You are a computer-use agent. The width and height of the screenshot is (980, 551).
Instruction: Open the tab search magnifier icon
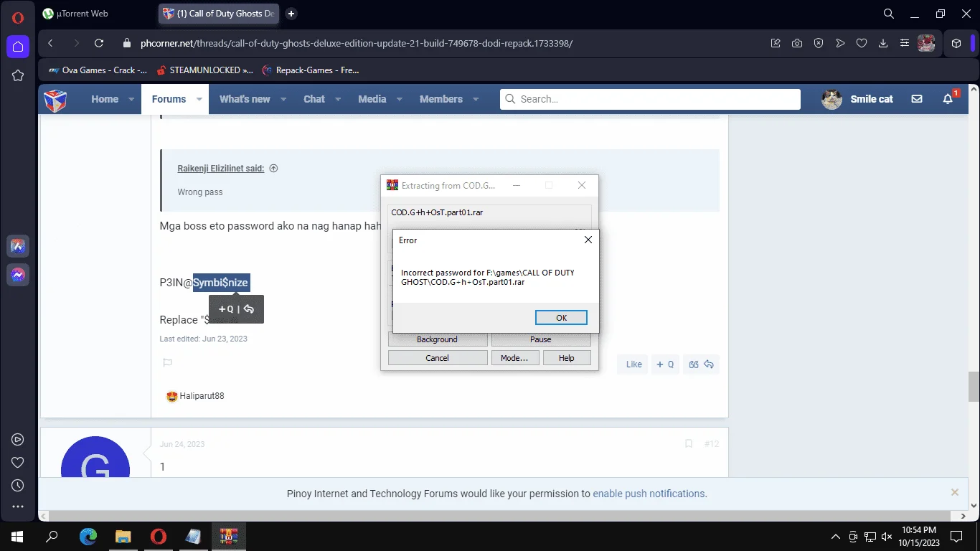click(888, 14)
